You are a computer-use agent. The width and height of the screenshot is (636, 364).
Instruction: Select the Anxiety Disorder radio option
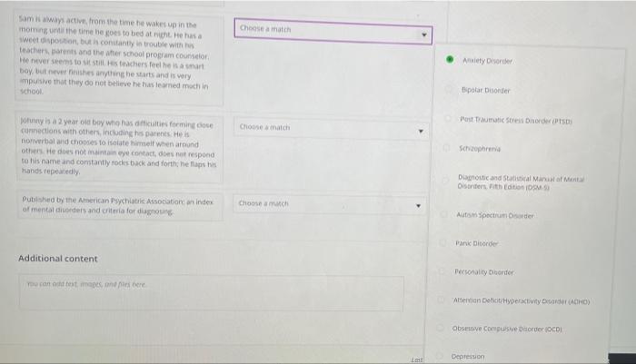(x=450, y=60)
